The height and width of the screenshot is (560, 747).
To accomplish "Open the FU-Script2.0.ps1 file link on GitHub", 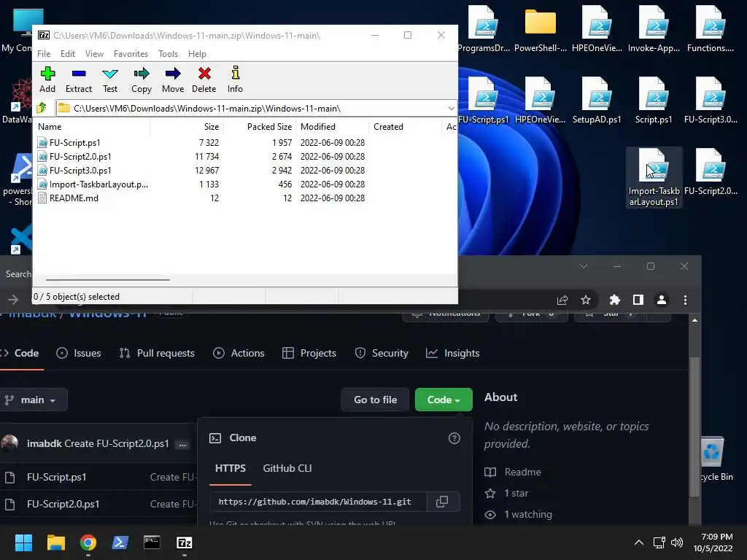I will [63, 505].
